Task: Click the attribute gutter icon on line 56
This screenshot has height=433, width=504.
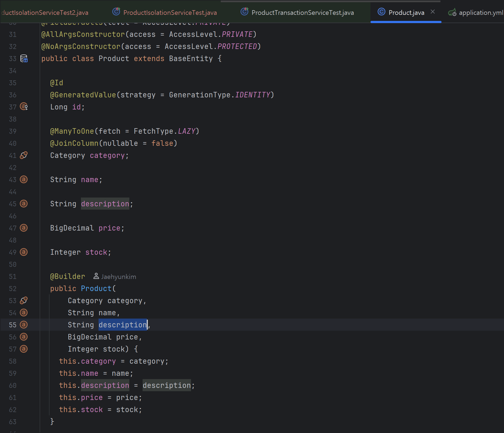Action: (x=24, y=337)
